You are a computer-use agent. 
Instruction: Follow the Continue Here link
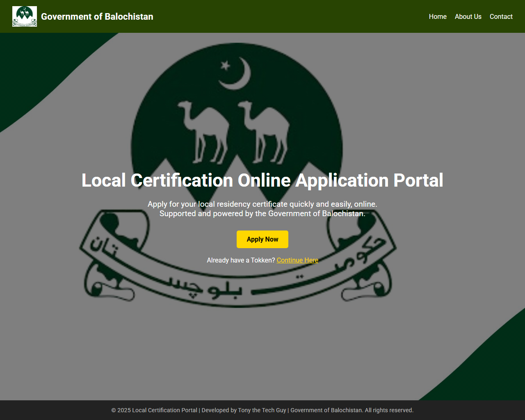coord(297,260)
